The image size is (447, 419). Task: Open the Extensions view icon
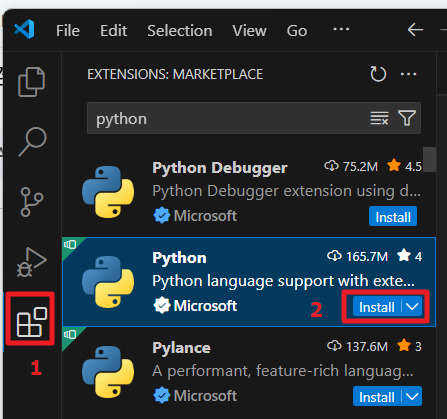tap(31, 322)
